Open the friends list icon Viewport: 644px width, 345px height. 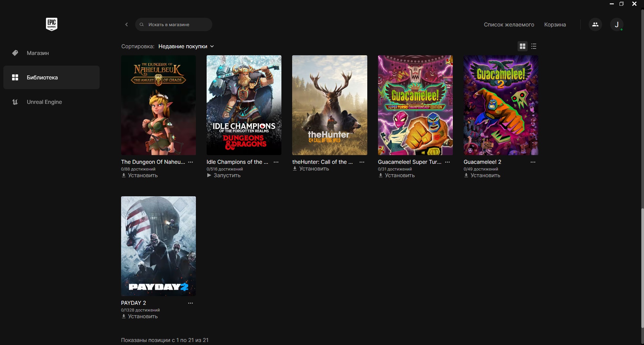[595, 24]
